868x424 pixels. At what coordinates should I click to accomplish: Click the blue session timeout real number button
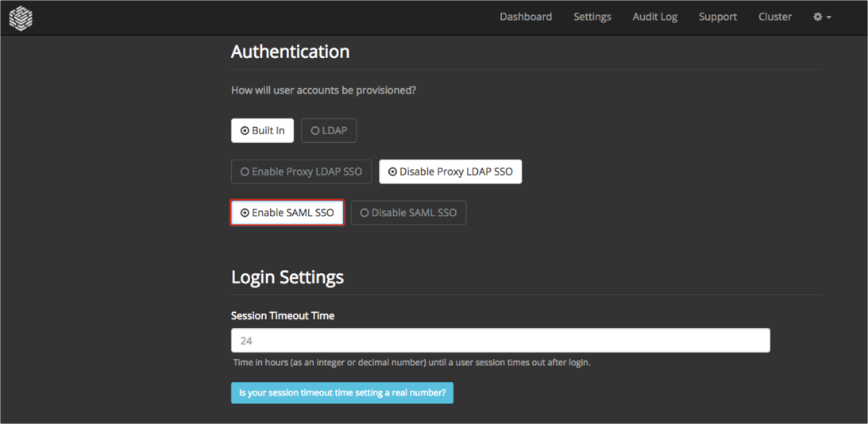pyautogui.click(x=342, y=393)
